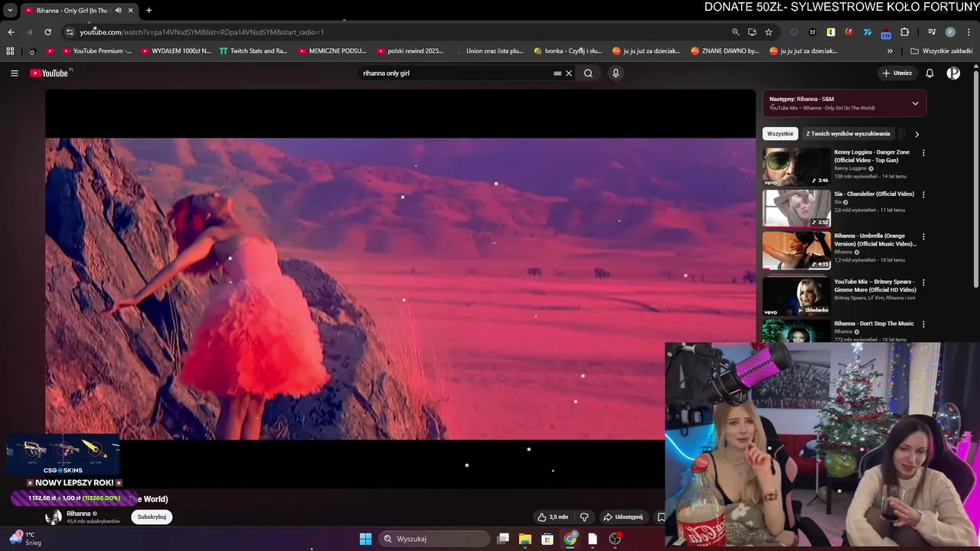Open the ZNANE DAWNO by... bookmark
This screenshot has height=551, width=980.
pos(726,51)
